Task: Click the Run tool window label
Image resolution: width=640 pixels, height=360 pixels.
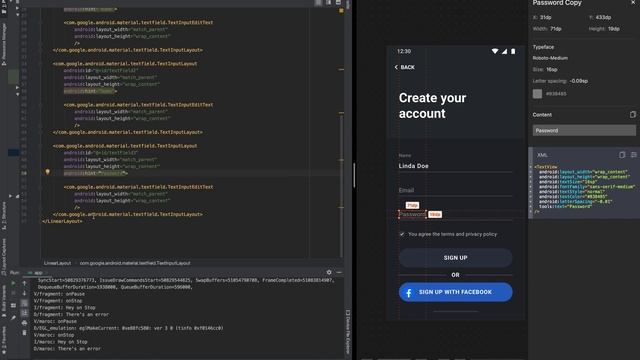Action: tap(14, 272)
